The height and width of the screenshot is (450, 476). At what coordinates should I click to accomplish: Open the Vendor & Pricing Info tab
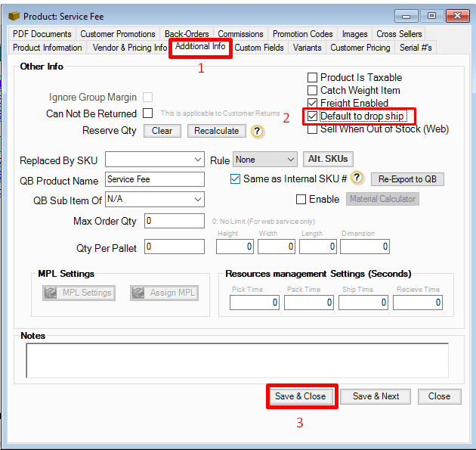[x=129, y=48]
